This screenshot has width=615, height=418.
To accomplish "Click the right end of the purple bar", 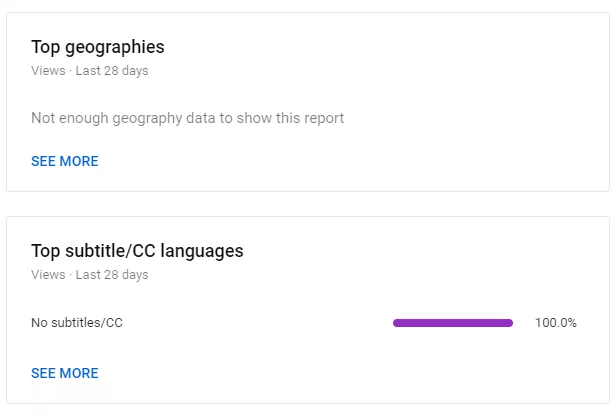I will point(509,323).
